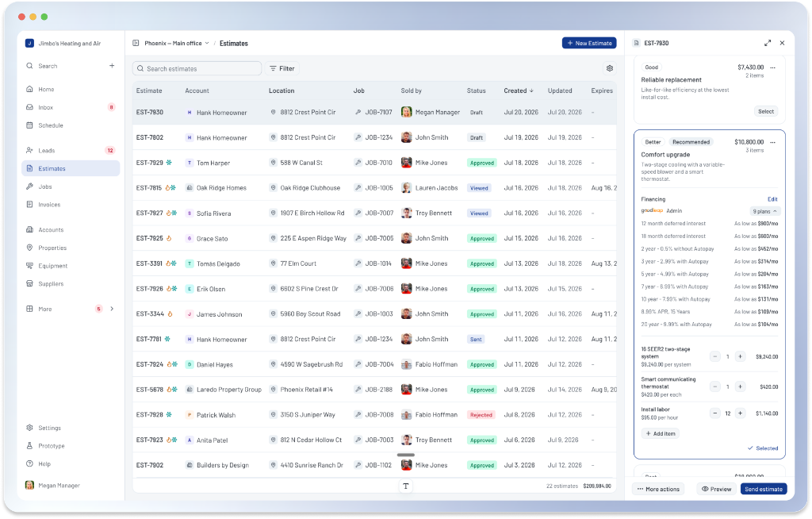This screenshot has height=519, width=812.
Task: Click the Edit link for Financing
Action: 772,199
